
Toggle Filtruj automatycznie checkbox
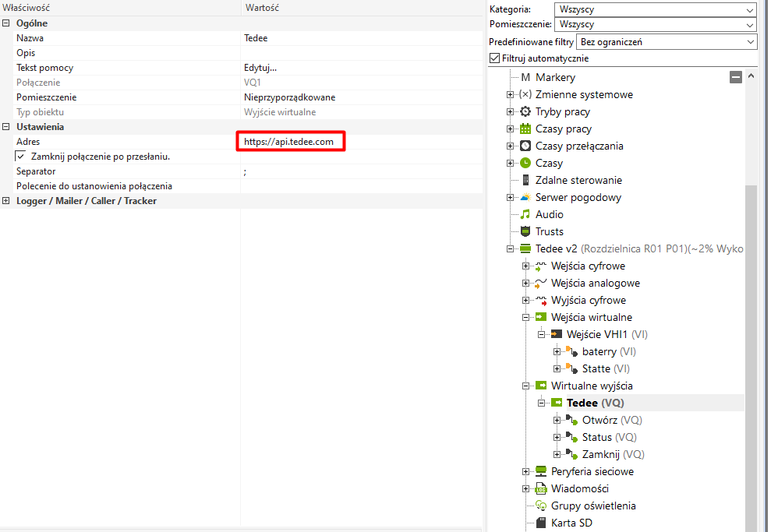(494, 58)
